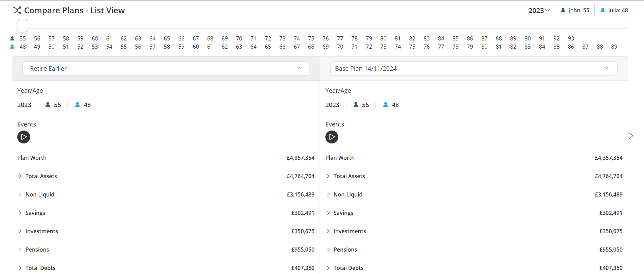The height and width of the screenshot is (274, 644).
Task: Click John's person icon in the header
Action: (x=563, y=10)
